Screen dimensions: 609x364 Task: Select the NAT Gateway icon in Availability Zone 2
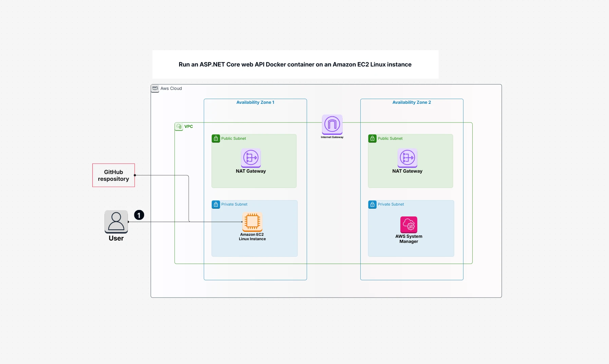pyautogui.click(x=407, y=158)
